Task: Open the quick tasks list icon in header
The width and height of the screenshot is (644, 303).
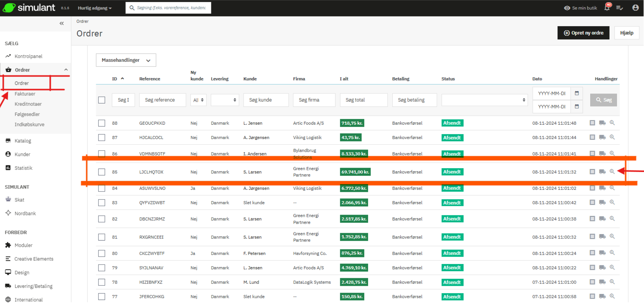Action: (619, 8)
